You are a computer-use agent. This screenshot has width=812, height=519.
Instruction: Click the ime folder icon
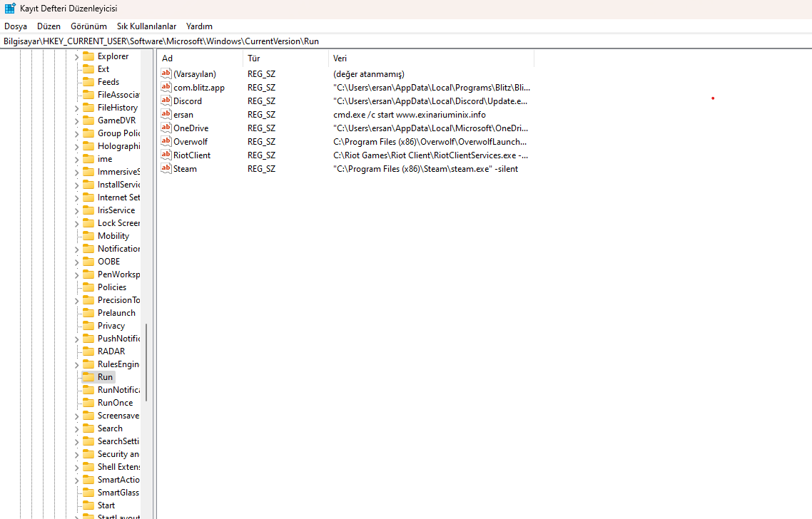pos(88,159)
